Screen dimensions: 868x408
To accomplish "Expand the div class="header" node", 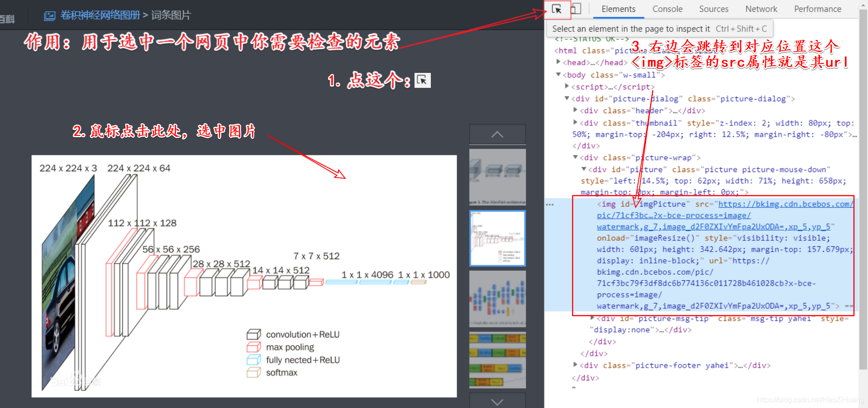I will (x=575, y=110).
